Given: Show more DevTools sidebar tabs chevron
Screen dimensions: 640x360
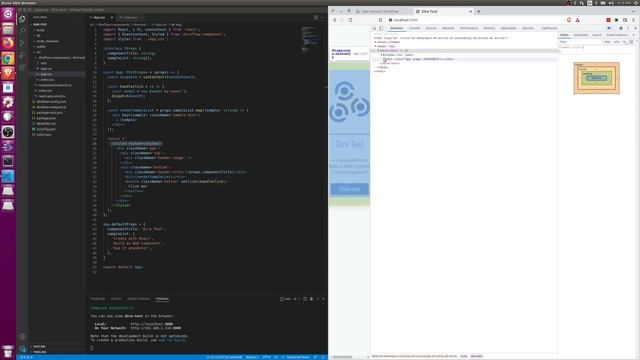Looking at the screenshot, I should coord(633,35).
